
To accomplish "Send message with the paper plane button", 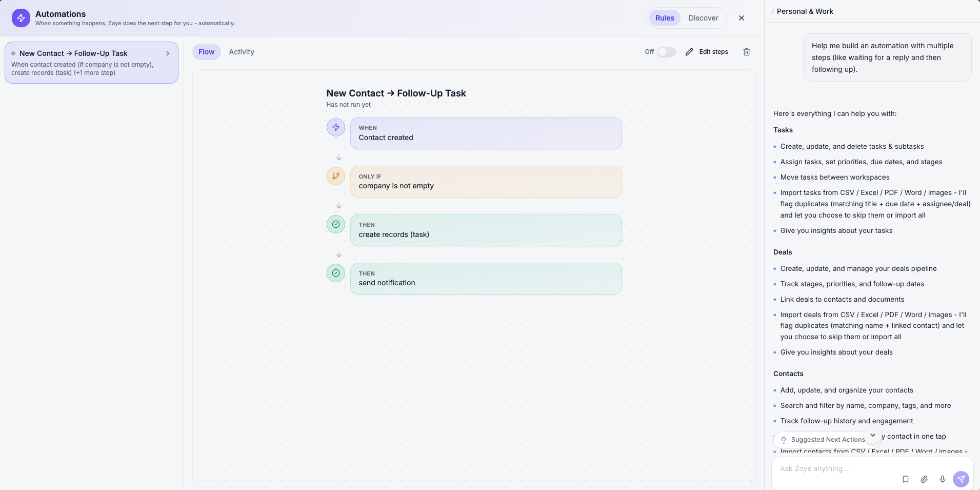I will 961,479.
